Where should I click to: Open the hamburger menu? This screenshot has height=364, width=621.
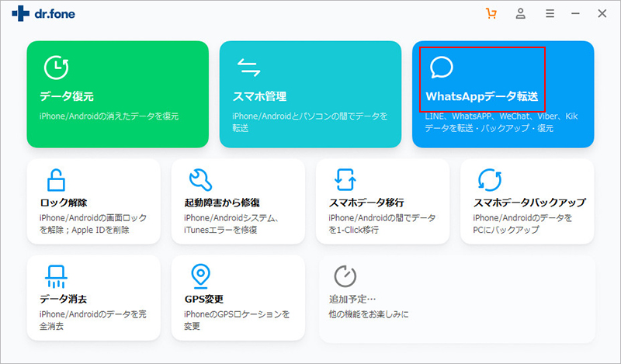[x=550, y=13]
